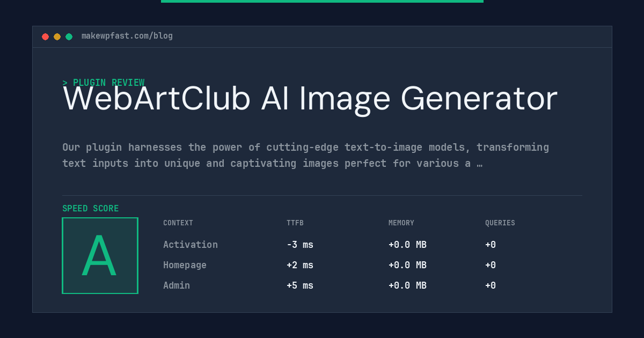Click the makewpfast.com/blog address text
This screenshot has width=644, height=338.
[x=127, y=36]
